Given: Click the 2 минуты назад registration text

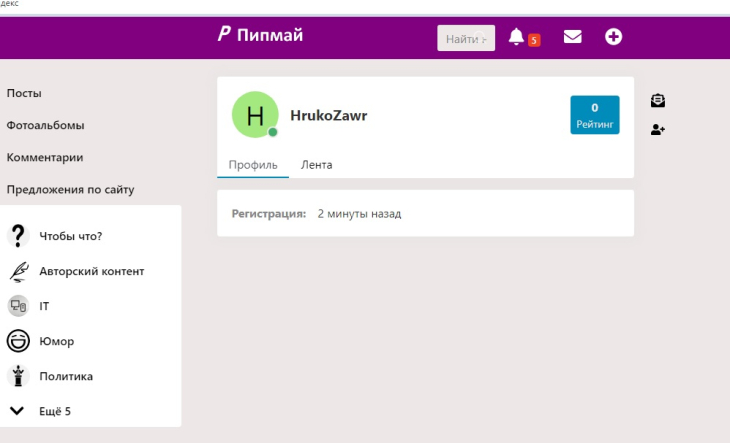Looking at the screenshot, I should (x=359, y=214).
